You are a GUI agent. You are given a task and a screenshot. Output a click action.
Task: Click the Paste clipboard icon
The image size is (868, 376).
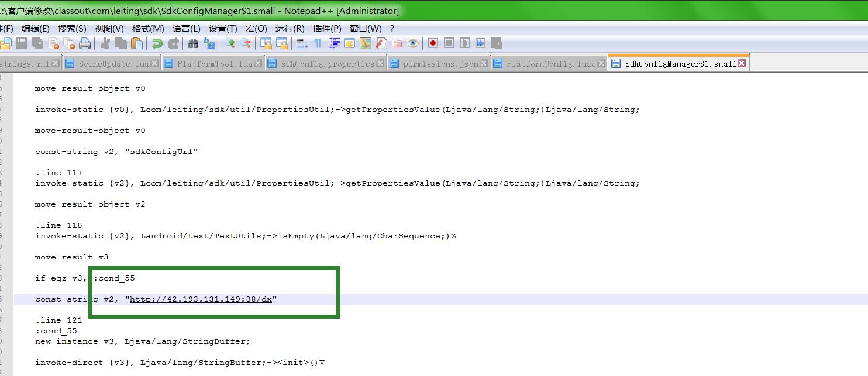point(137,43)
